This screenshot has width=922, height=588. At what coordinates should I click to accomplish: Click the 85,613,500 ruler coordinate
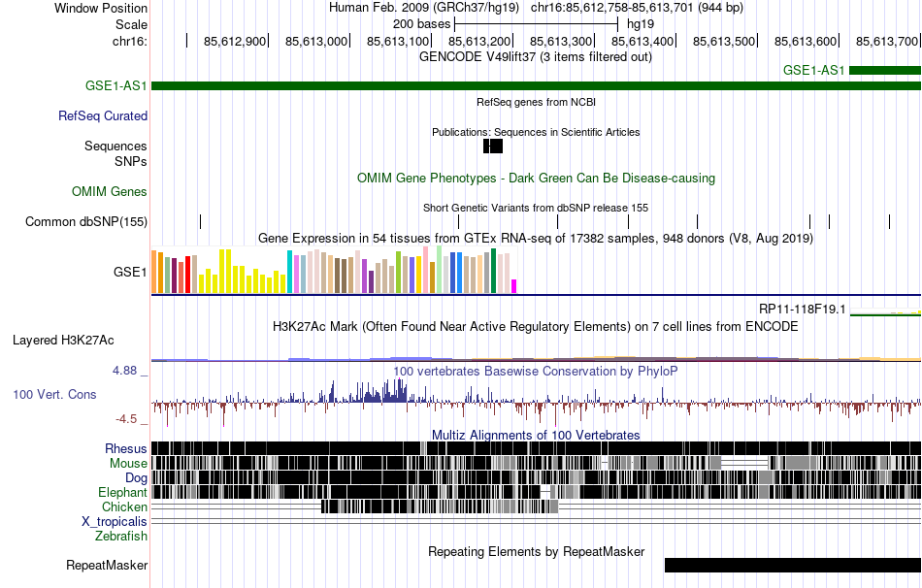(x=724, y=41)
